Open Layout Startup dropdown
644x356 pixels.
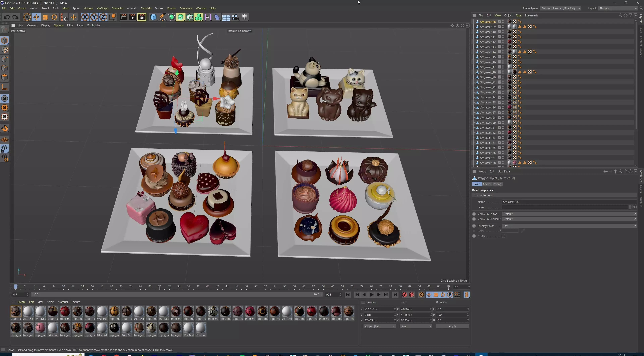click(618, 8)
